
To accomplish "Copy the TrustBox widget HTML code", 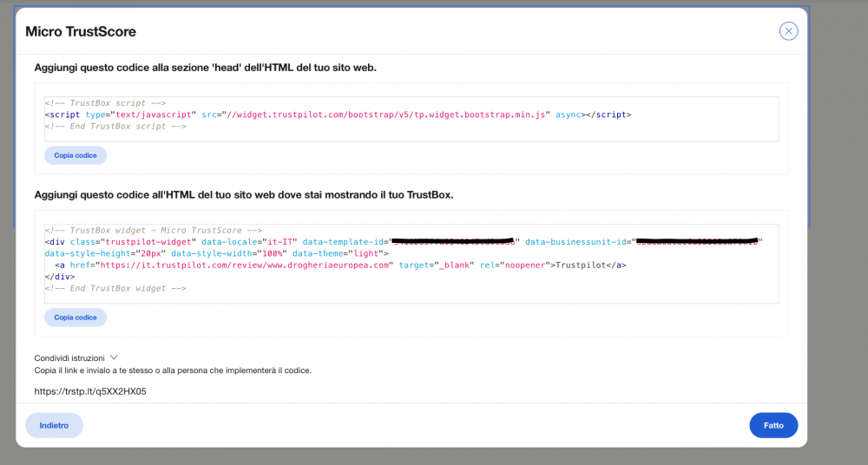I will pos(76,318).
